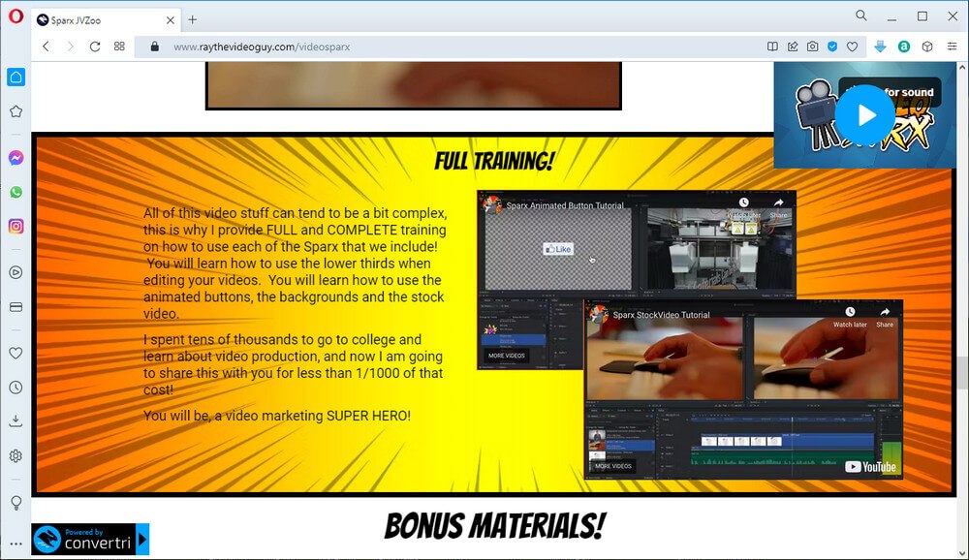Open sidebar bookmarks star icon
The height and width of the screenshot is (560, 969).
coord(16,111)
